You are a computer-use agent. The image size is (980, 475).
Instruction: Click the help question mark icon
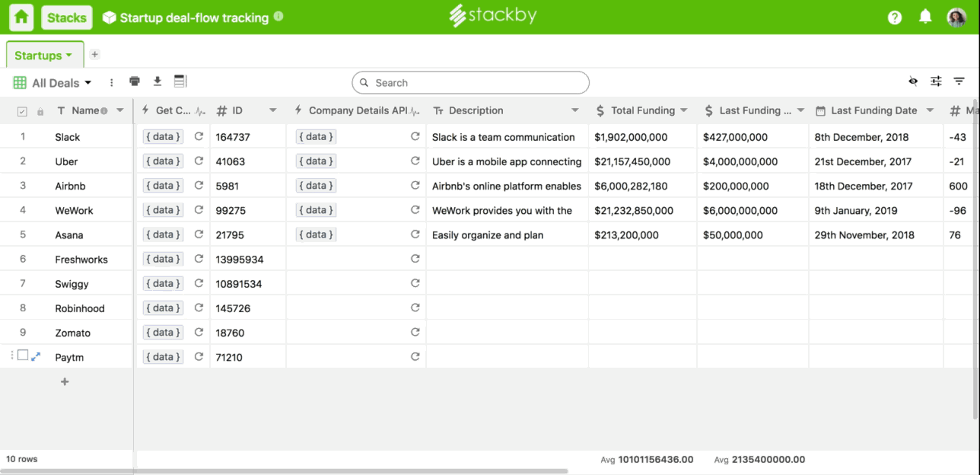894,16
